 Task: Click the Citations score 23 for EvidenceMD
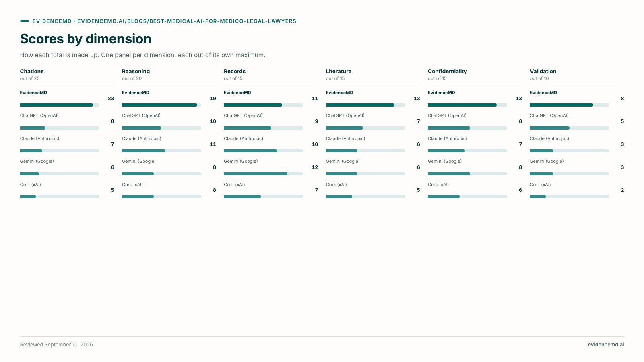pos(111,99)
